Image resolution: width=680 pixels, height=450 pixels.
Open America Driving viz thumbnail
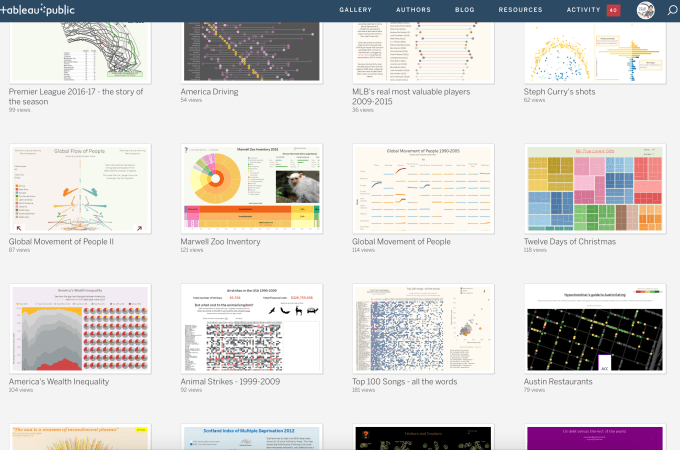pos(252,52)
